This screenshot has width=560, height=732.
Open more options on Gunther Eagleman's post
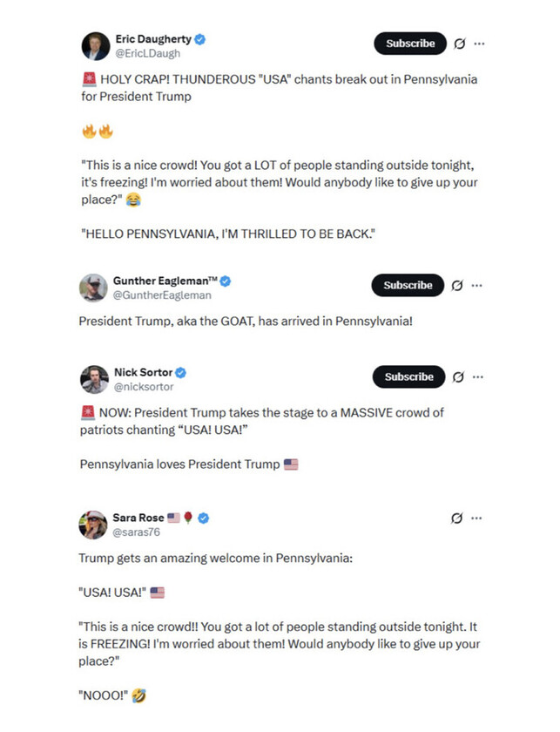[x=477, y=285]
